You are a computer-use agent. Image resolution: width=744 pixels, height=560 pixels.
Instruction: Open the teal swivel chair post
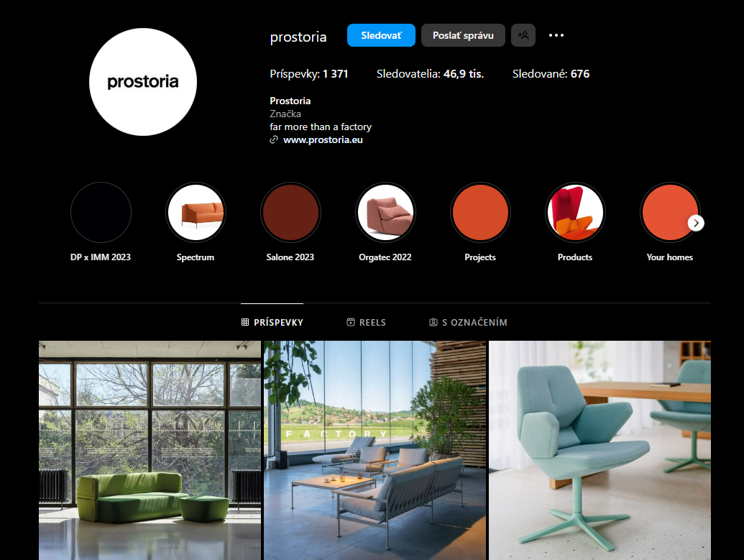[600, 451]
